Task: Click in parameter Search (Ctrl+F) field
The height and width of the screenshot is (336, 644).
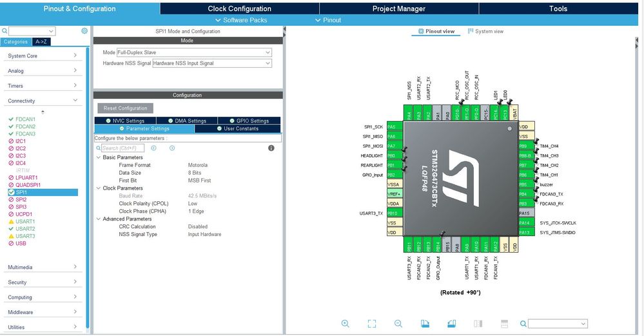Action: (x=122, y=148)
